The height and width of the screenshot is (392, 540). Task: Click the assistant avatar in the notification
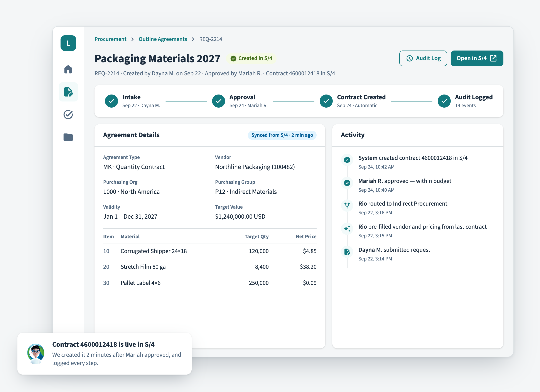point(36,354)
